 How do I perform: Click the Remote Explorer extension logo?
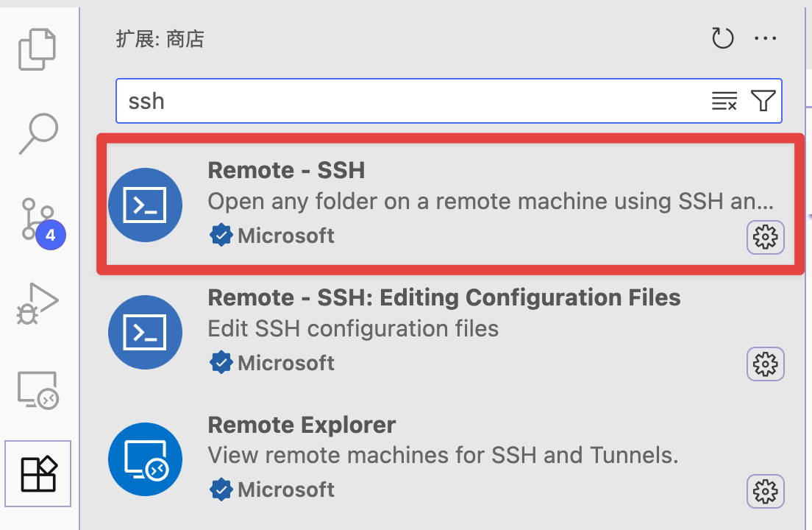[145, 459]
